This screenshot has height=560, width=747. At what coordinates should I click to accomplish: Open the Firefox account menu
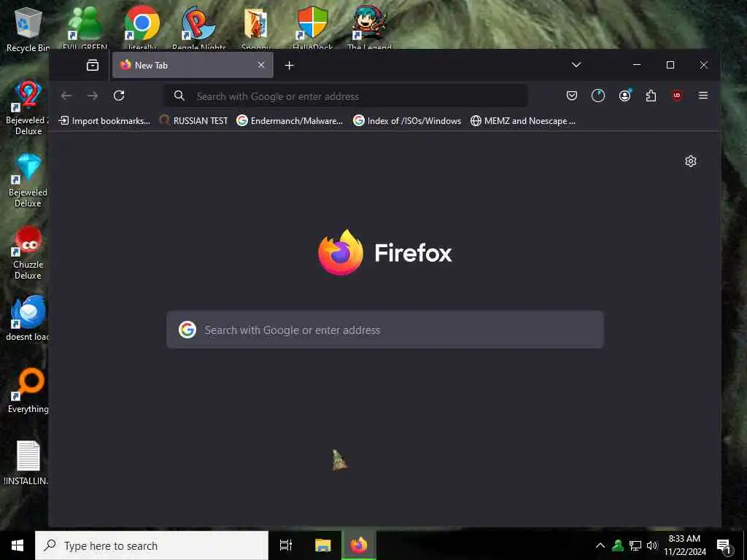624,96
